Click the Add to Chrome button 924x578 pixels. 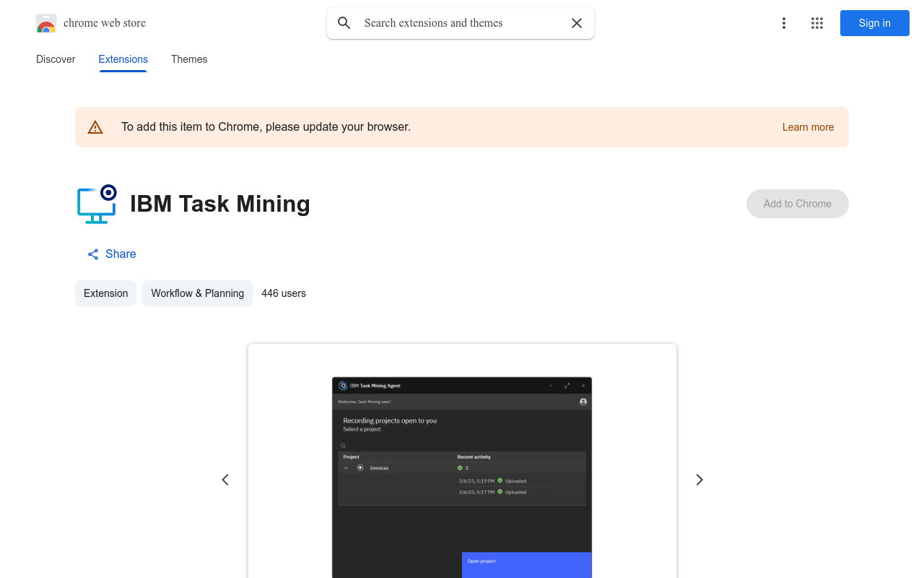click(798, 204)
